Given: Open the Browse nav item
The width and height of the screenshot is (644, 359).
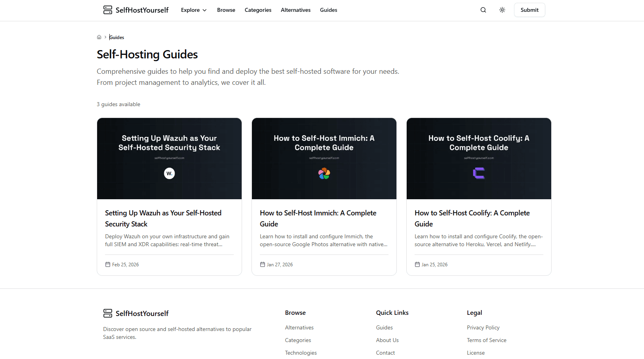Looking at the screenshot, I should [226, 10].
